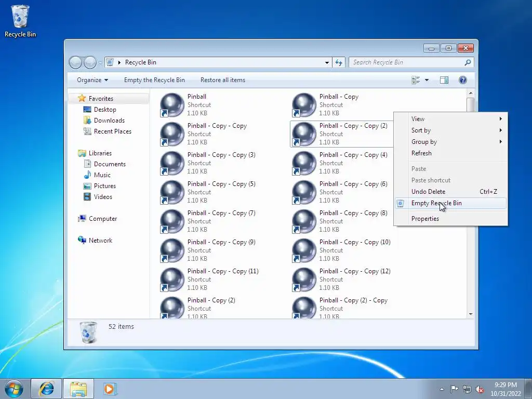Viewport: 532px width, 399px height.
Task: Choose Refresh in the context menu
Action: 451,153
